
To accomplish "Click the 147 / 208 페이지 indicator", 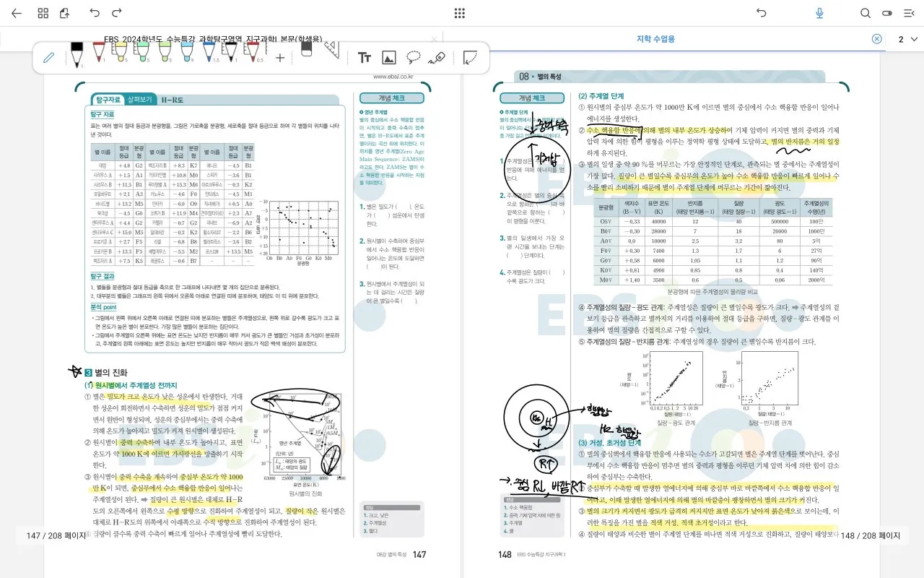I will tap(56, 535).
